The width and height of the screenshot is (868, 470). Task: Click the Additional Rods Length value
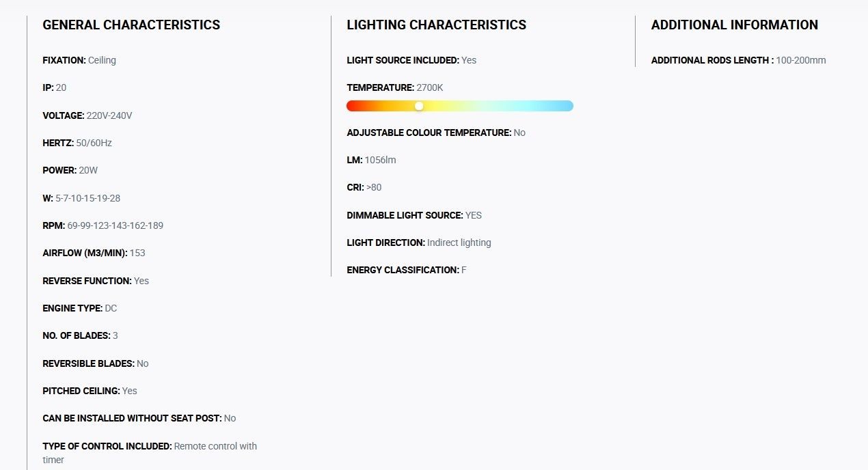coord(801,60)
